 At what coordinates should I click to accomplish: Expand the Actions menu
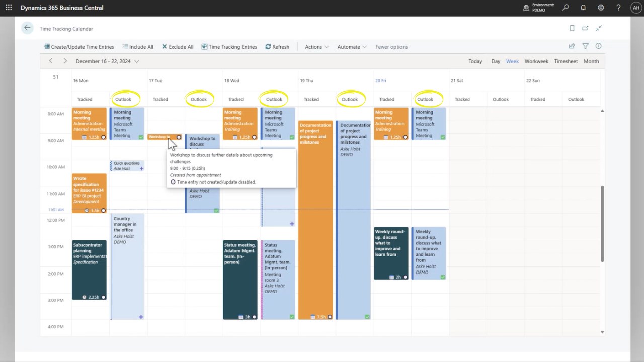pos(316,47)
